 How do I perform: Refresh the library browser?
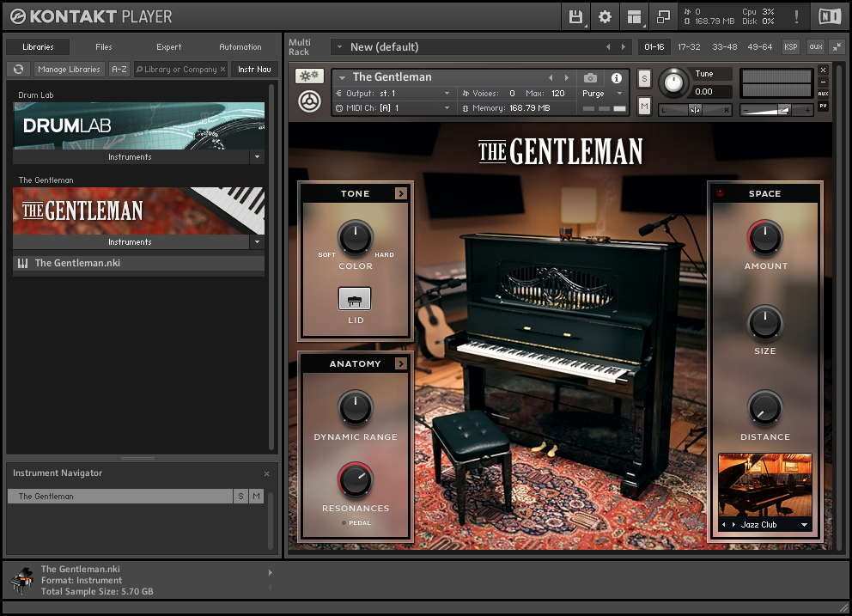pyautogui.click(x=19, y=69)
